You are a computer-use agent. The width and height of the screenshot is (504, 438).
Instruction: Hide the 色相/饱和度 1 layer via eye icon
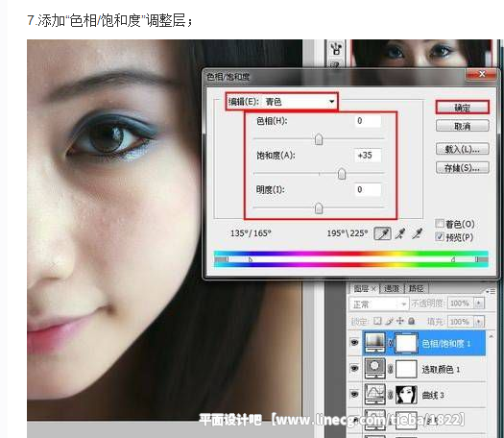(x=354, y=343)
